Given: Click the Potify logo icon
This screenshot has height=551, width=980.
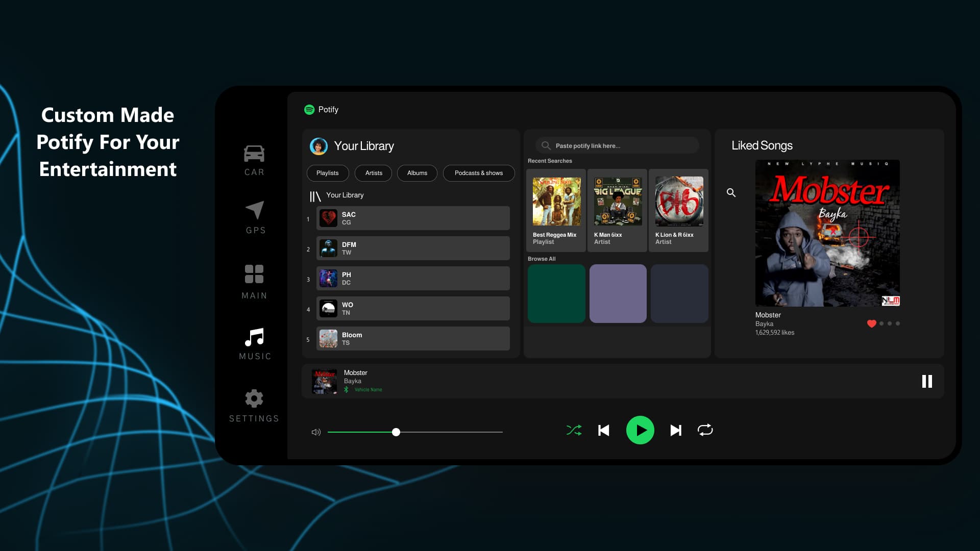Looking at the screenshot, I should pos(309,110).
